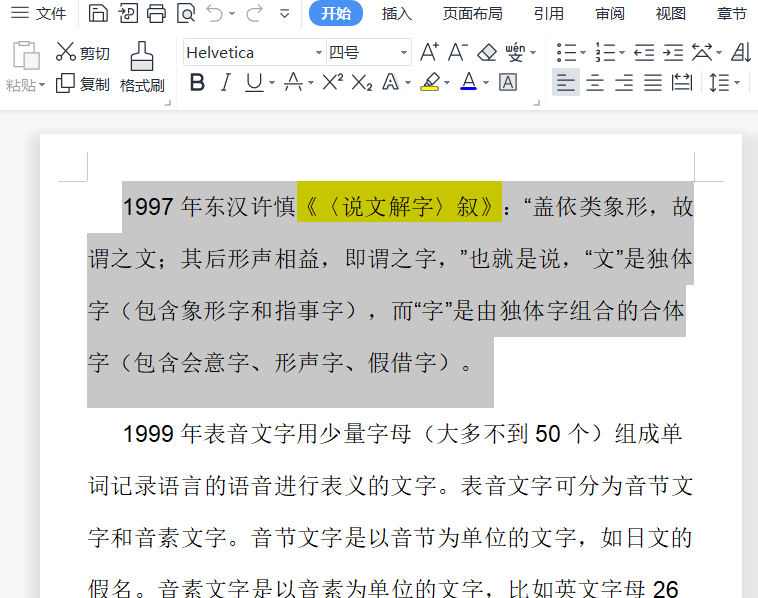Toggle subscript X₂ icon
Viewport: 758px width, 598px height.
click(x=362, y=83)
